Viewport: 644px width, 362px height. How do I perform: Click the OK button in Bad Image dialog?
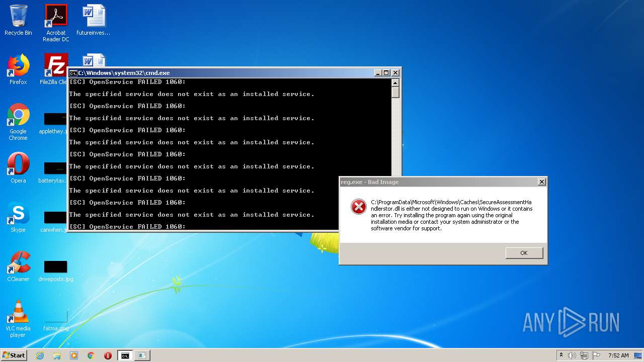(x=524, y=253)
